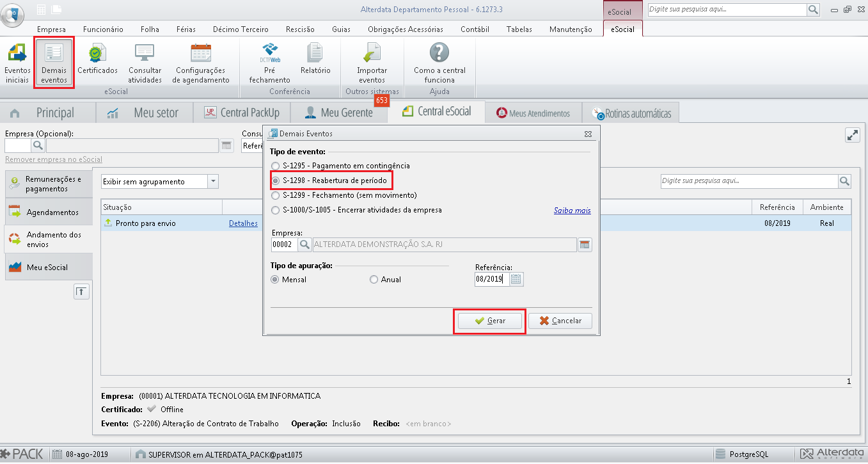868x464 pixels.
Task: Click the company lookup magnifier in Demais Eventos
Action: [x=305, y=244]
